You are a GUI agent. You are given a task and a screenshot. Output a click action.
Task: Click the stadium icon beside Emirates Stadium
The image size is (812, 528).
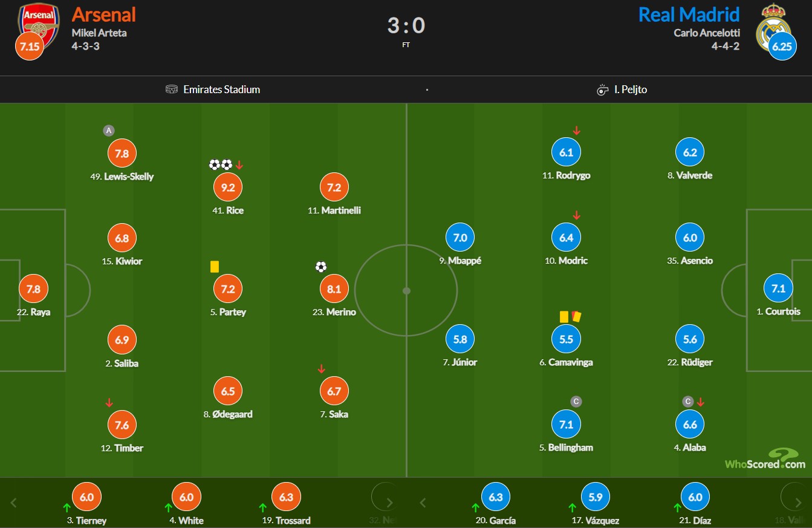[x=172, y=90]
